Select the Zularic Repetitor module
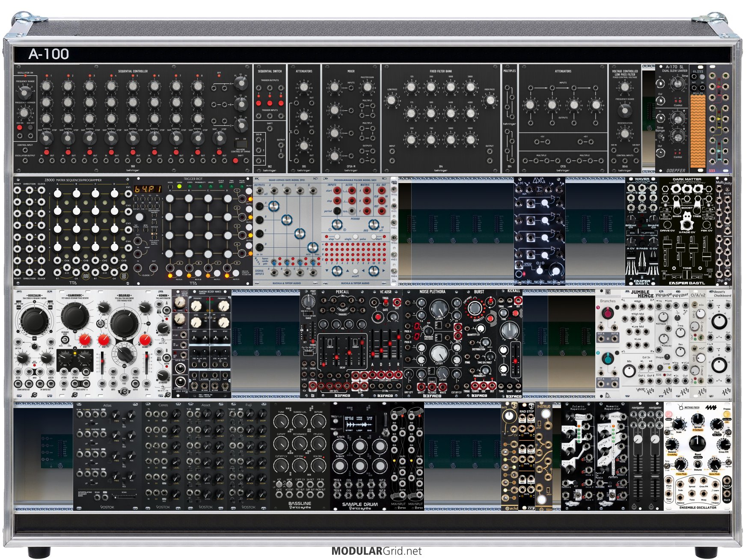 (578, 456)
